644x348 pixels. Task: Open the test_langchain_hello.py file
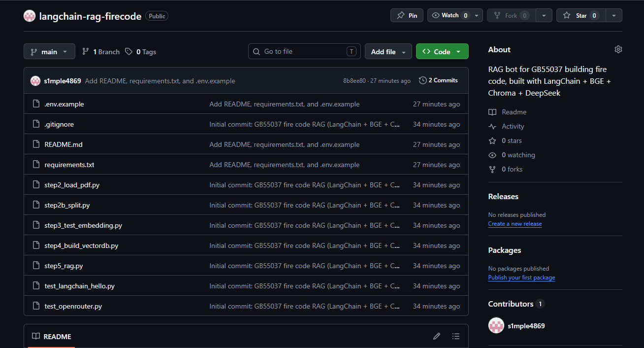click(80, 286)
